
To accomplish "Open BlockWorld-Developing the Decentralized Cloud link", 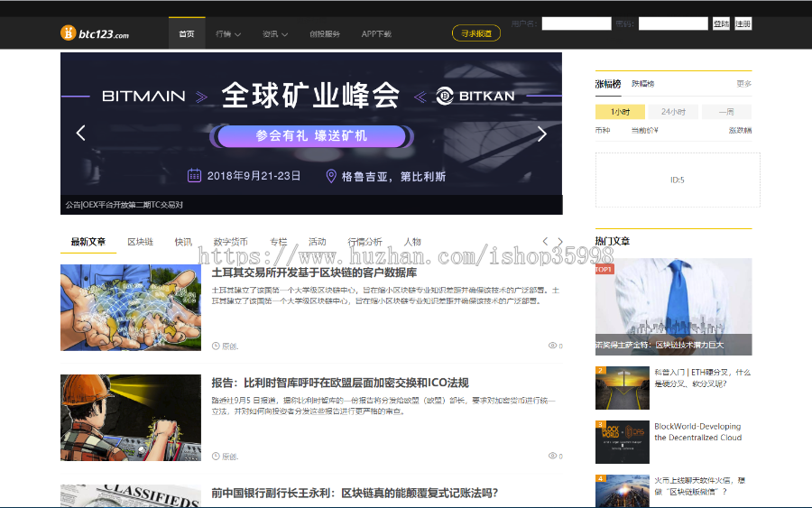I will coord(697,432).
